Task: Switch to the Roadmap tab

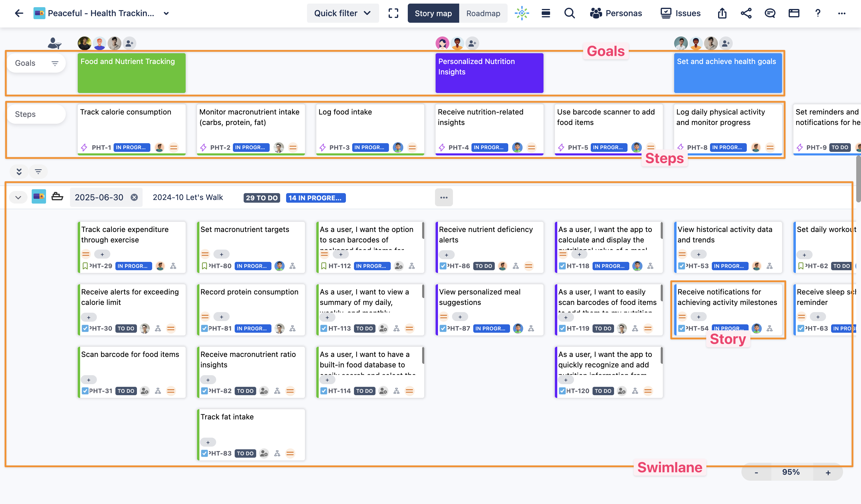Action: click(x=483, y=13)
